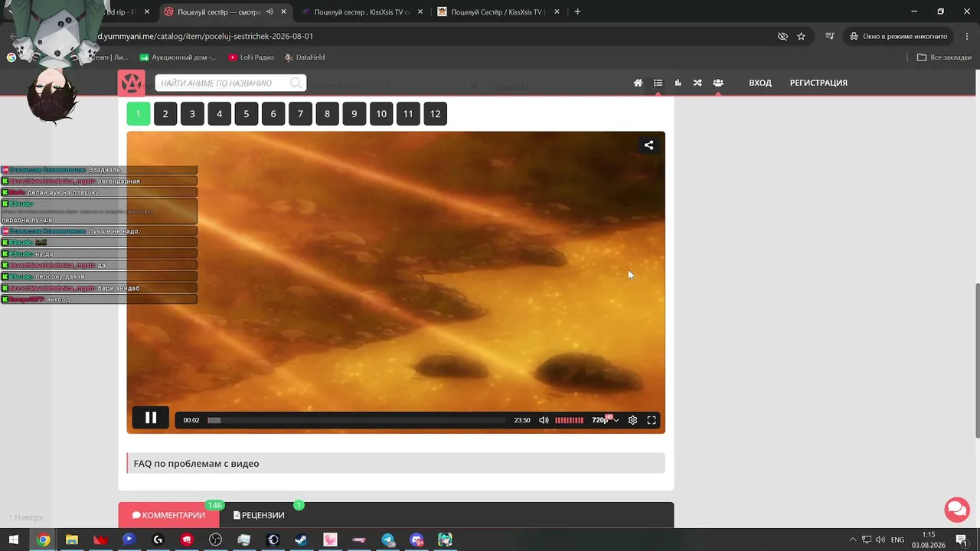Viewport: 980px width, 551px height.
Task: Select episode 11
Action: [x=408, y=114]
